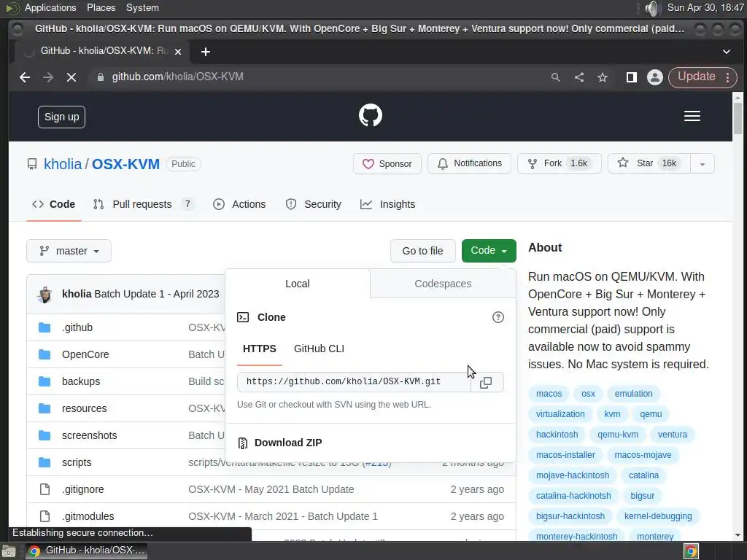
Task: Expand the Star lists dropdown arrow
Action: pos(702,164)
